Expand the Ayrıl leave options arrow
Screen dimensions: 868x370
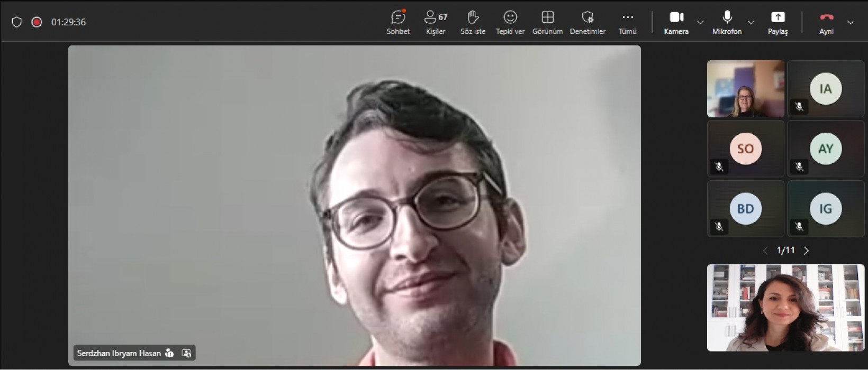(851, 22)
